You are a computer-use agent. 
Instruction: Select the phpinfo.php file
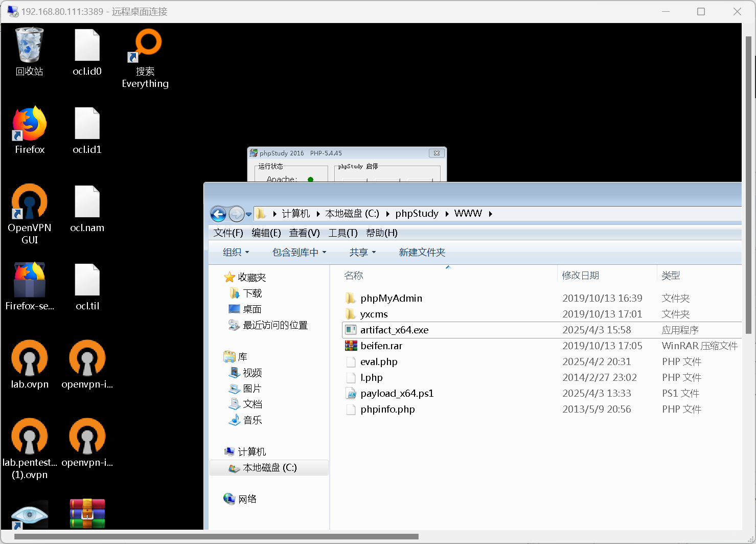(x=387, y=410)
